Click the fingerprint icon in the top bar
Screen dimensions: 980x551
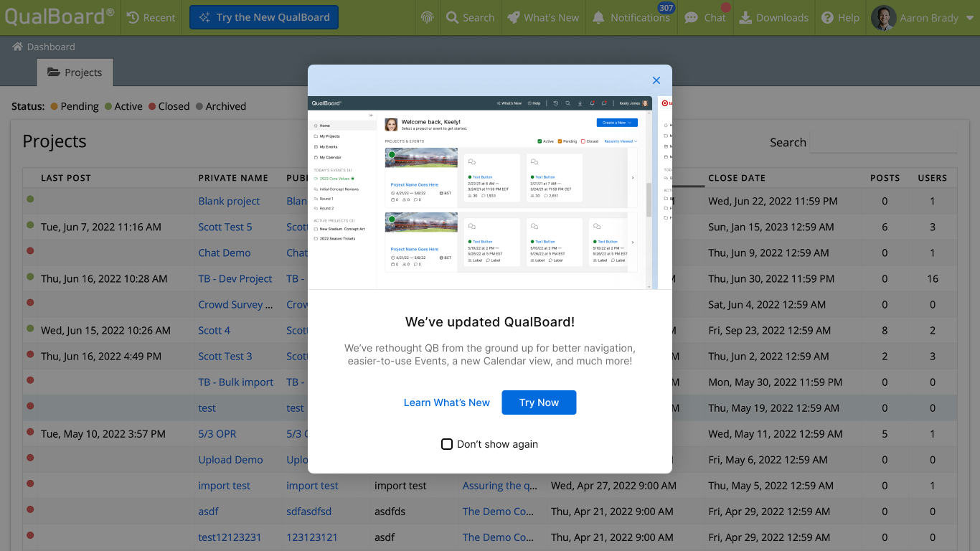tap(427, 17)
